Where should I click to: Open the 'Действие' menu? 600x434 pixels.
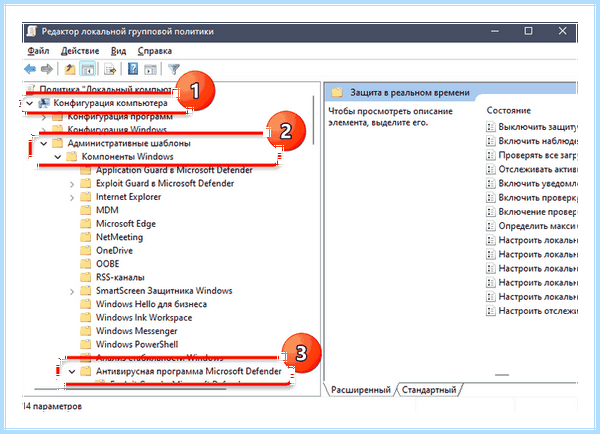80,51
